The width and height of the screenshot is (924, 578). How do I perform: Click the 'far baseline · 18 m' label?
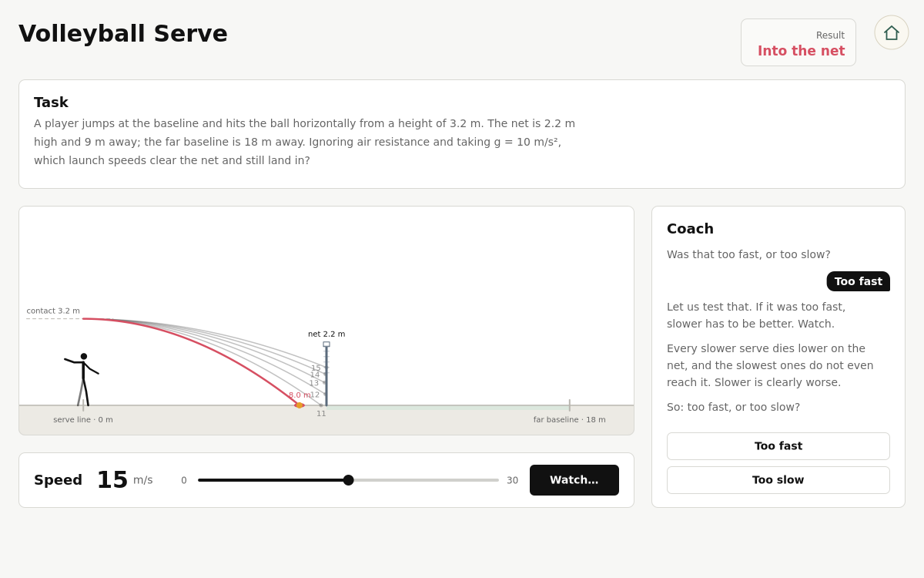[570, 420]
